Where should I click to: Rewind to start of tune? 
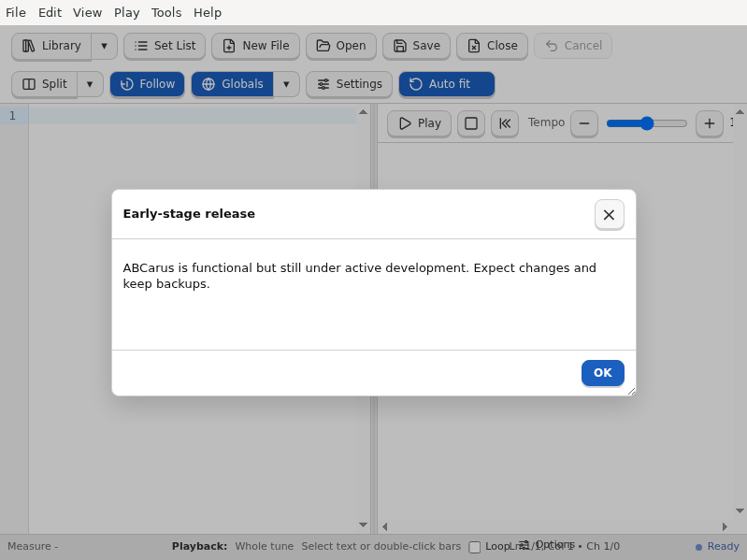(x=505, y=123)
